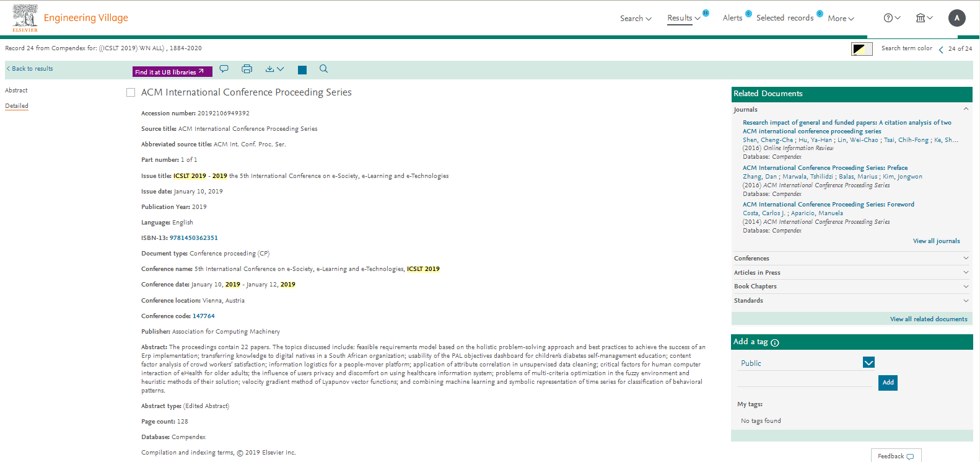This screenshot has width=980, height=462.
Task: Click the 'Search term color' label
Action: (906, 48)
